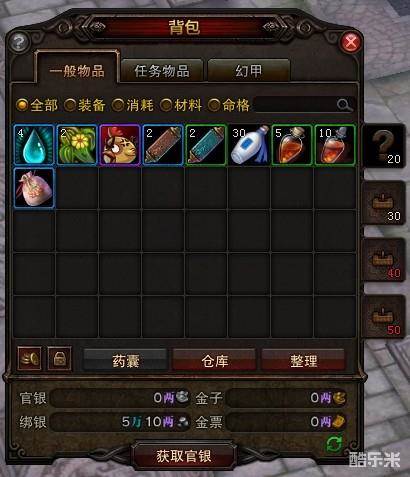The image size is (410, 477).
Task: Click the green refresh currency icon
Action: click(334, 444)
